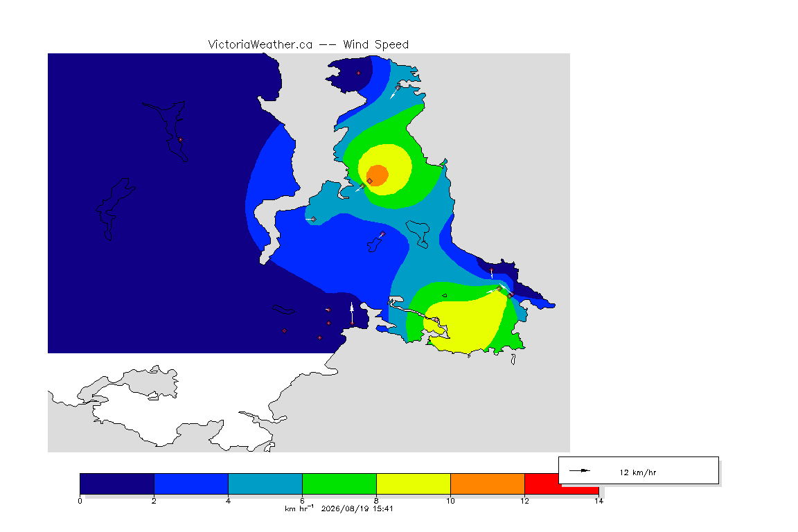Click the 12 km/hr legend label text
The image size is (798, 532).
click(x=638, y=472)
